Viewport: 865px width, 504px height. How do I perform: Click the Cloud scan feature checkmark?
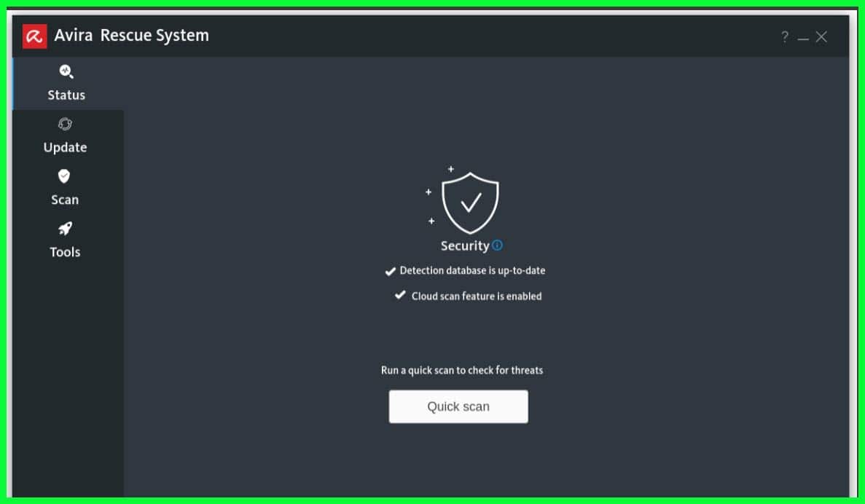pyautogui.click(x=400, y=295)
